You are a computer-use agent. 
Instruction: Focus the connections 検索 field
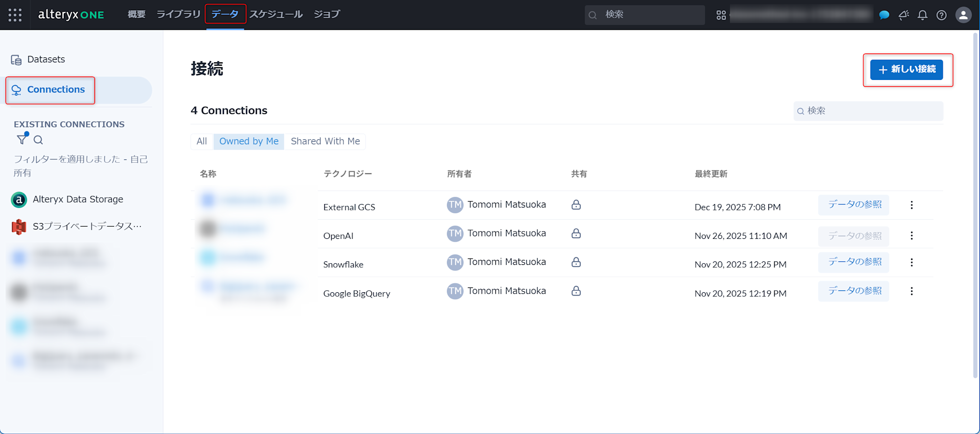(x=868, y=111)
